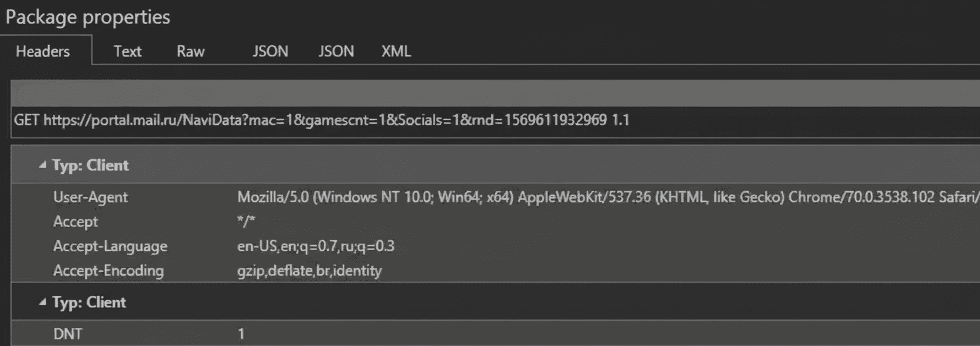Screen dimensions: 980x346
Task: Open the Text tab
Action: 127,51
